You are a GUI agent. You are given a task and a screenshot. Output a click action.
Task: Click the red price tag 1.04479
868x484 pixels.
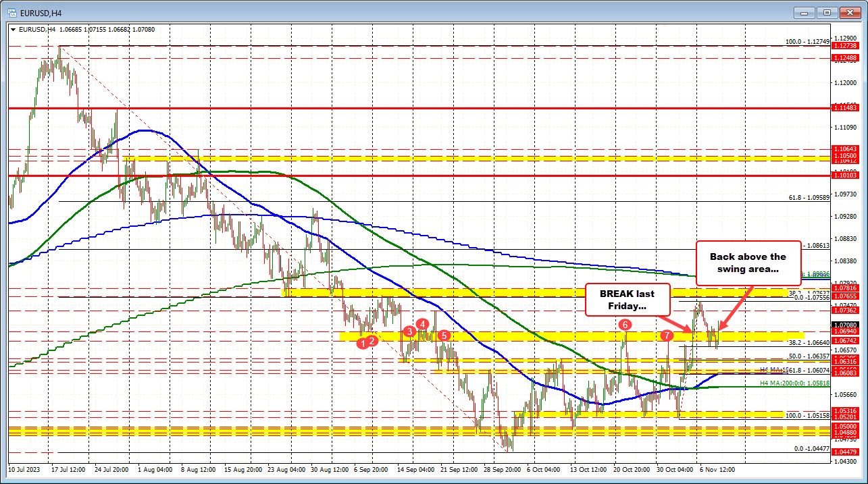(x=845, y=452)
